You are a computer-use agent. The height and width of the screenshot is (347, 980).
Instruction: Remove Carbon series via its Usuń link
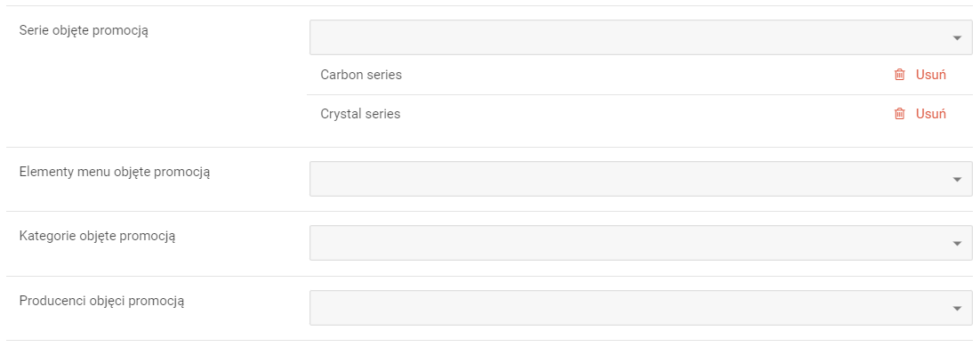pos(930,75)
